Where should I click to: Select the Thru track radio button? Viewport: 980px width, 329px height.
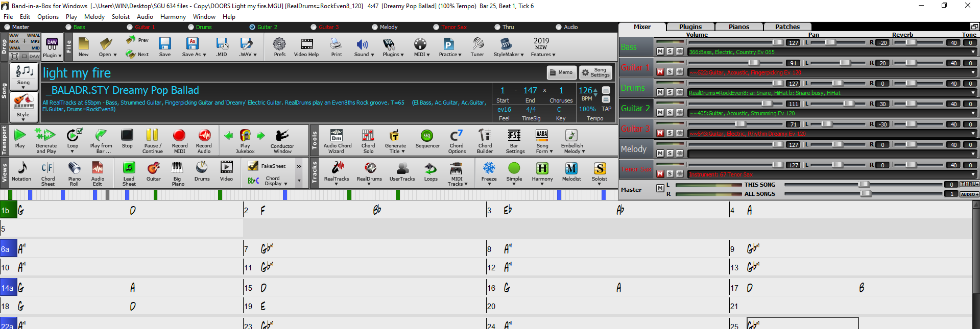click(x=497, y=27)
